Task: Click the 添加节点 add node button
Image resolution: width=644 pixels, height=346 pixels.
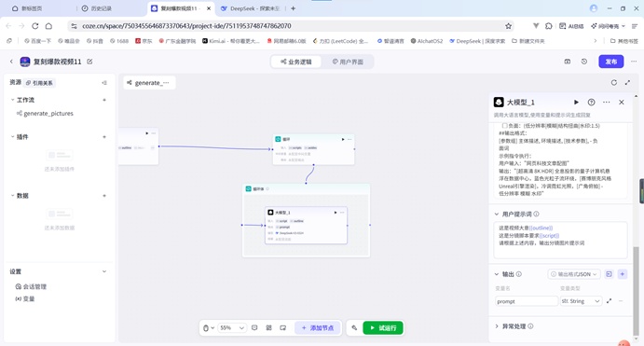Action: (318, 328)
